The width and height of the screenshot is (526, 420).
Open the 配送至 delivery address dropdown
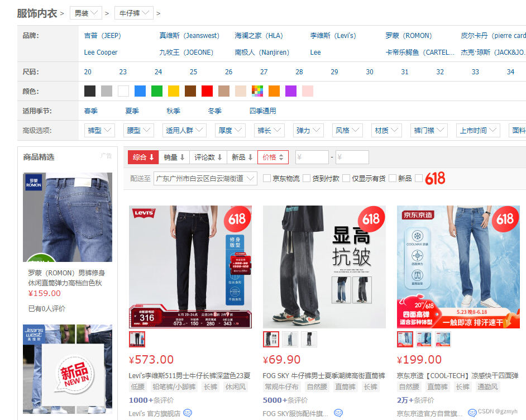tap(205, 179)
